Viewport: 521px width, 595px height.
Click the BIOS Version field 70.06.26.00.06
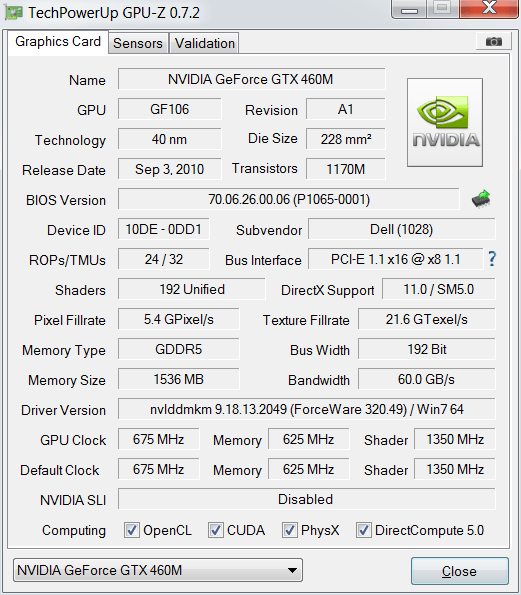click(288, 199)
